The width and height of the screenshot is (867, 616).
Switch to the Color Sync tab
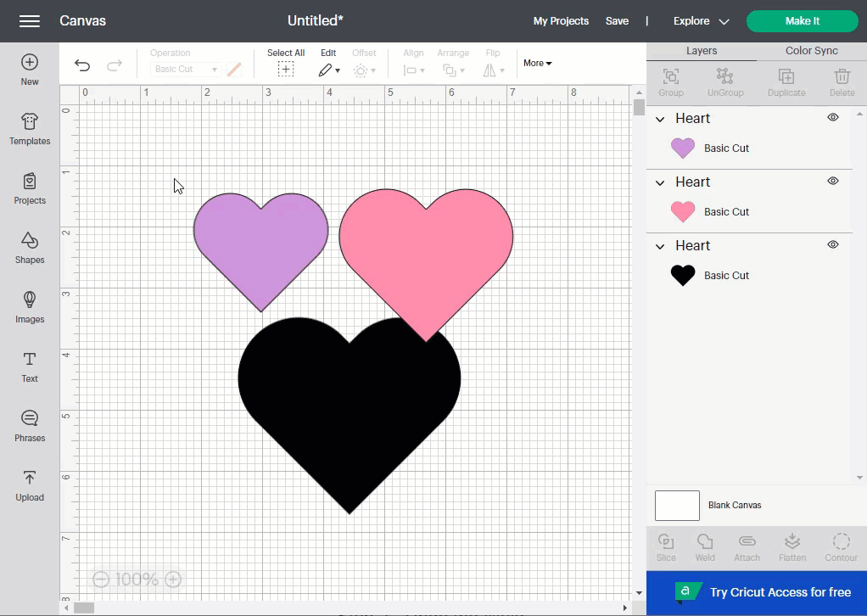811,51
